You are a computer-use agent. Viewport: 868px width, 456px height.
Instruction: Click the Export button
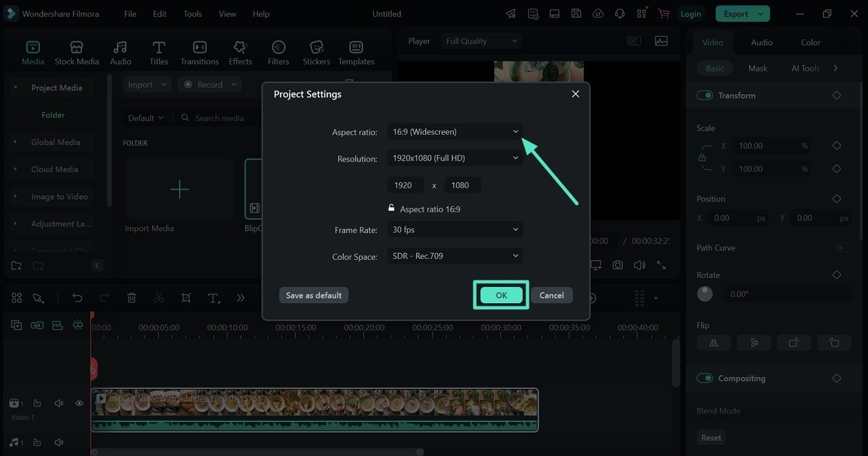(x=742, y=13)
